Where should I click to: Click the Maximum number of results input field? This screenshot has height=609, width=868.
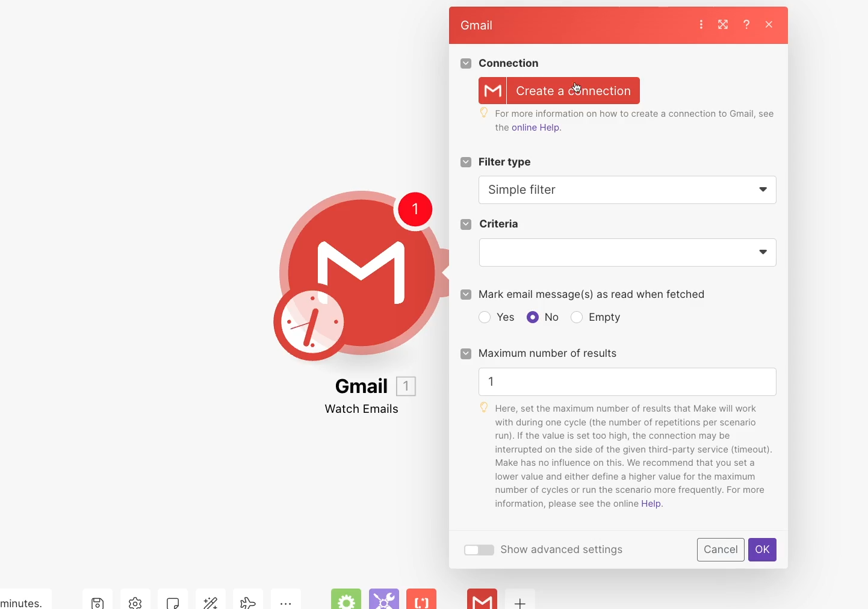(x=627, y=382)
